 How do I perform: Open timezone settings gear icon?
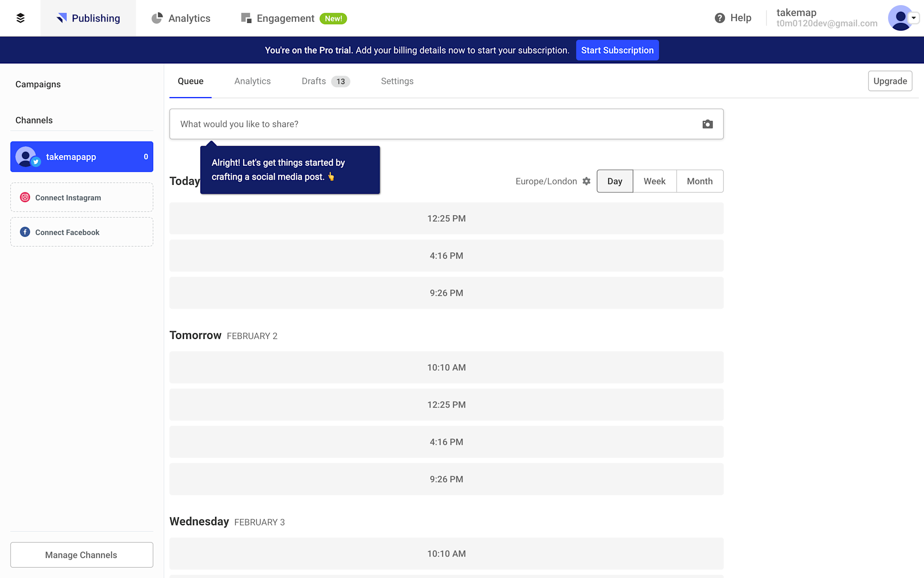tap(587, 181)
